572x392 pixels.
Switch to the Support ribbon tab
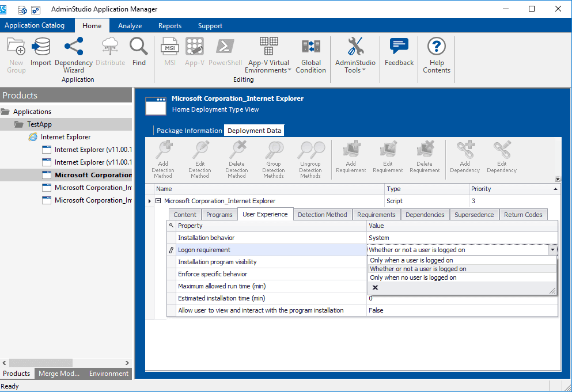click(210, 25)
